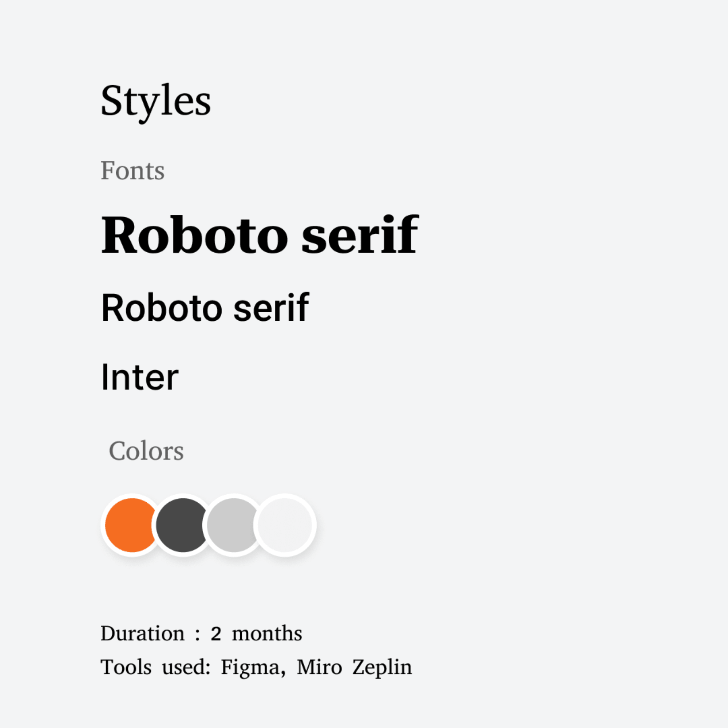Select the Inter font sample
This screenshot has width=728, height=728.
tap(139, 377)
